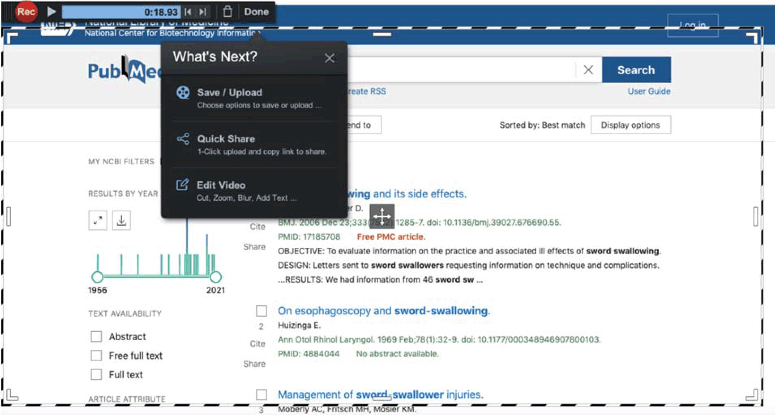Screen dimensions: 775x415
Task: Select checkbox for esophagoscopy result
Action: [x=261, y=311]
